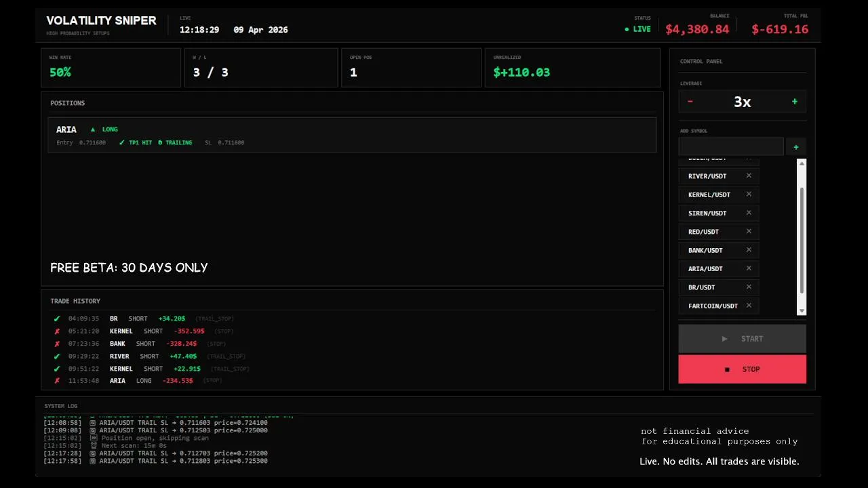Remove SIREN/USDT from the symbol list
Viewport: 868px width, 488px height.
point(749,213)
